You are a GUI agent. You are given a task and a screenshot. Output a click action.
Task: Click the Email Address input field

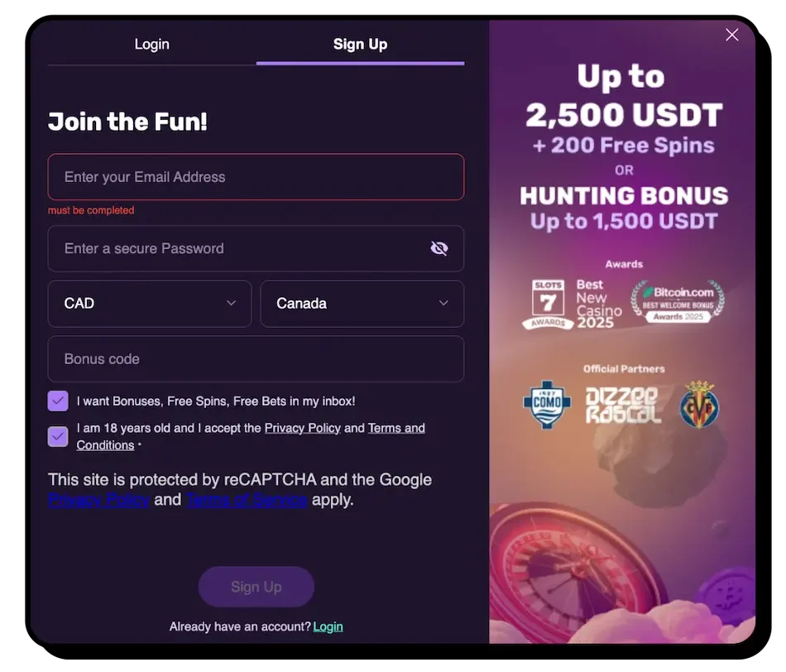pyautogui.click(x=256, y=177)
